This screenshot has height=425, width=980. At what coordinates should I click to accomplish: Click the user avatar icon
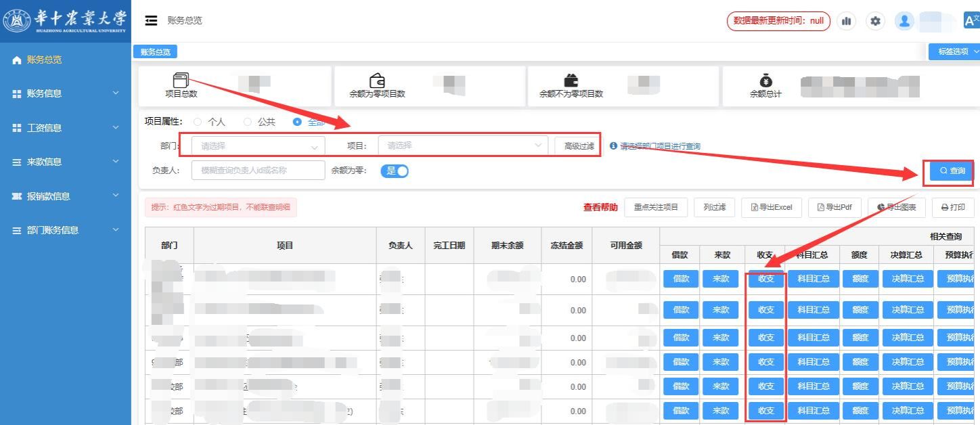pyautogui.click(x=904, y=21)
